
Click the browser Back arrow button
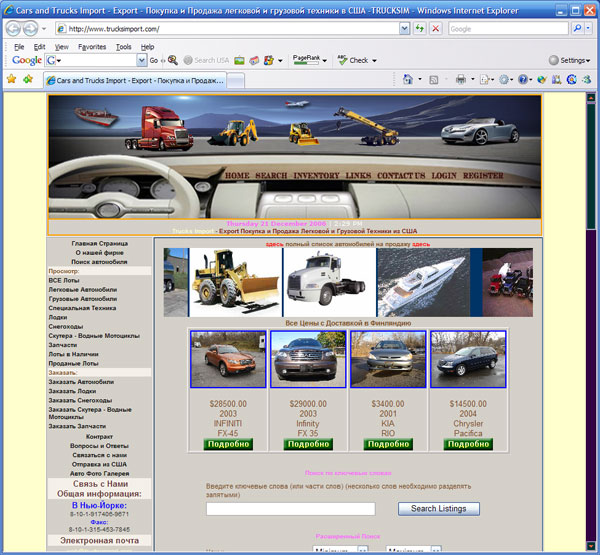coord(14,28)
